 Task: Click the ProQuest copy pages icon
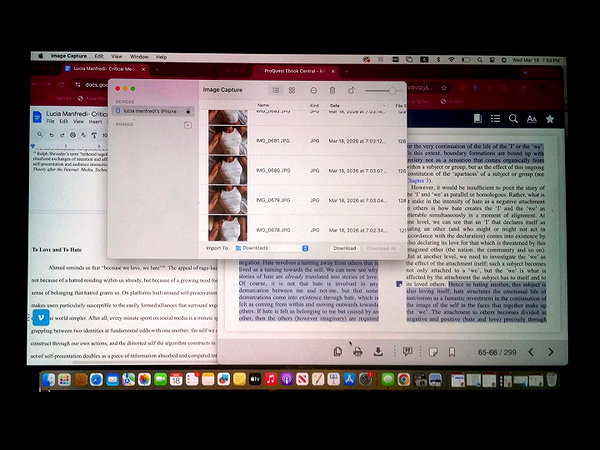(338, 351)
